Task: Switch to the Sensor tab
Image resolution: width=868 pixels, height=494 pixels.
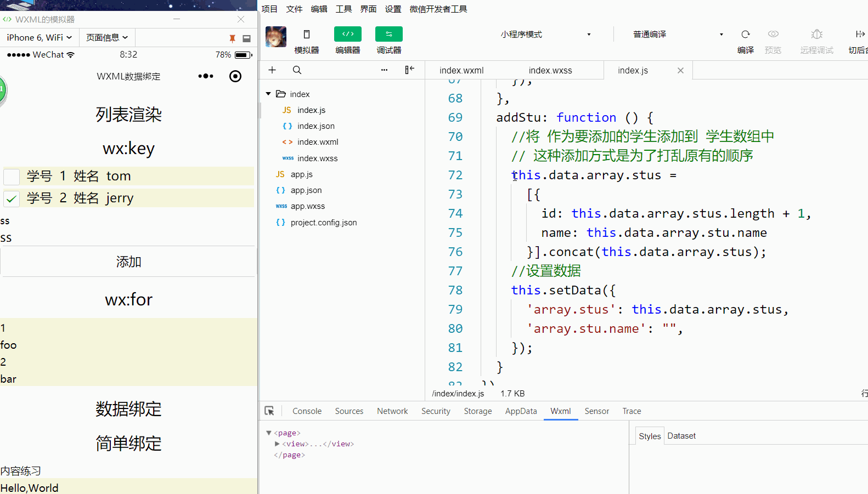Action: (x=596, y=411)
